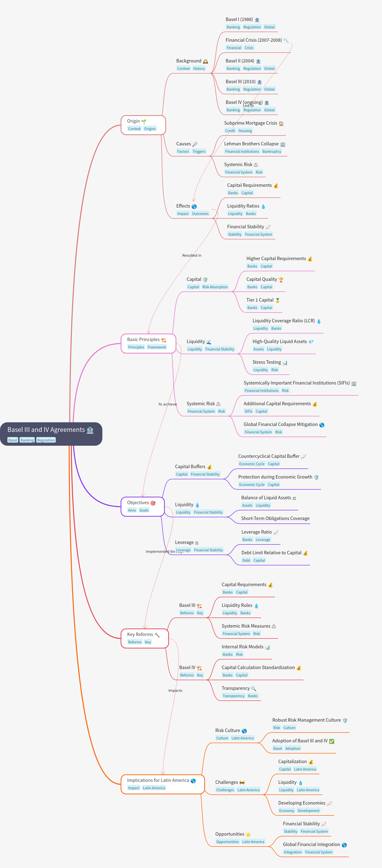This screenshot has width=382, height=868.
Task: Open the Short-Term Obligations Coverage node
Action: (x=275, y=518)
